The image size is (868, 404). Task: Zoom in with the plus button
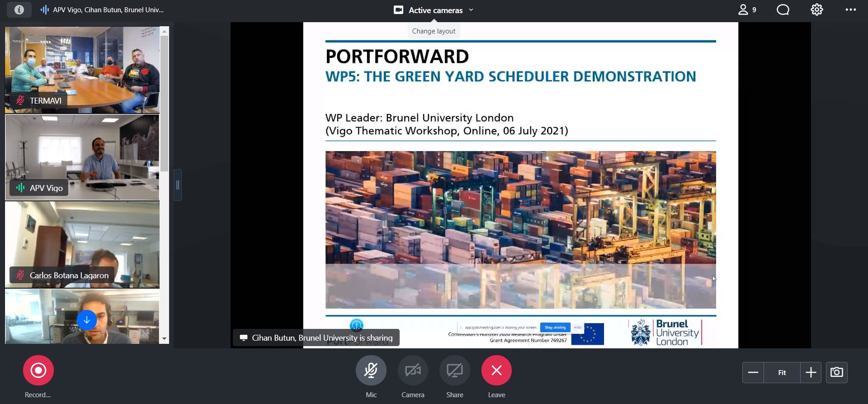(811, 372)
